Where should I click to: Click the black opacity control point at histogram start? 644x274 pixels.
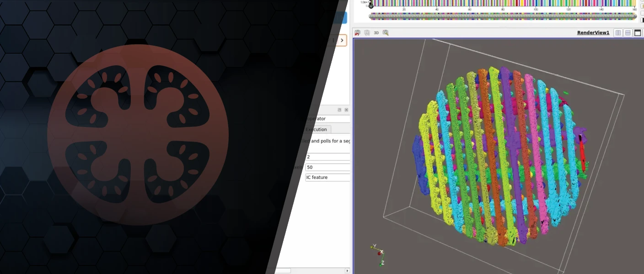click(371, 6)
